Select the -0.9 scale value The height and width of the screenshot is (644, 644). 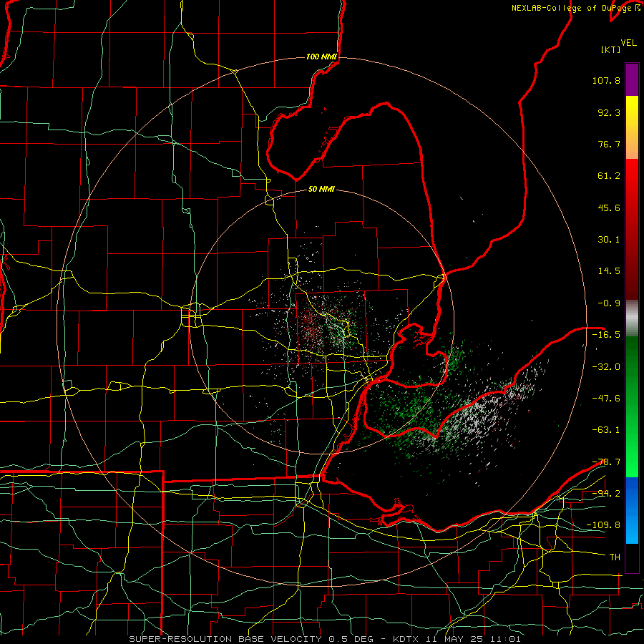point(609,303)
